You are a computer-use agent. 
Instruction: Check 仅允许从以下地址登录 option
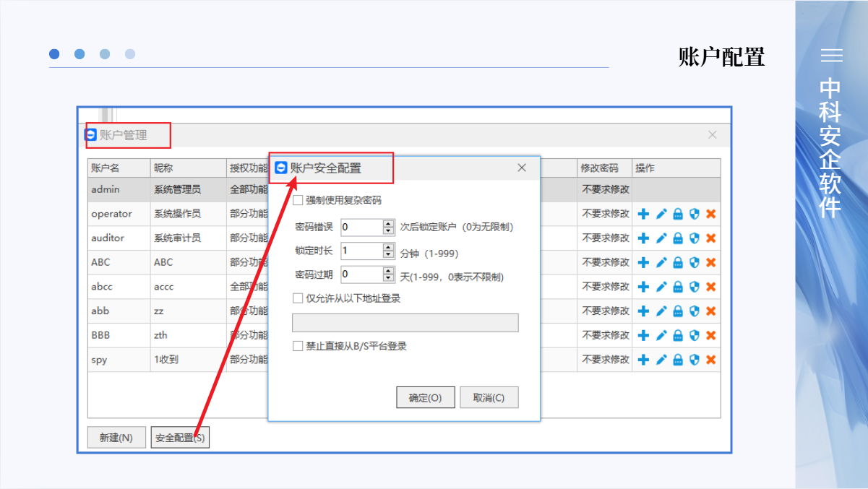click(298, 298)
